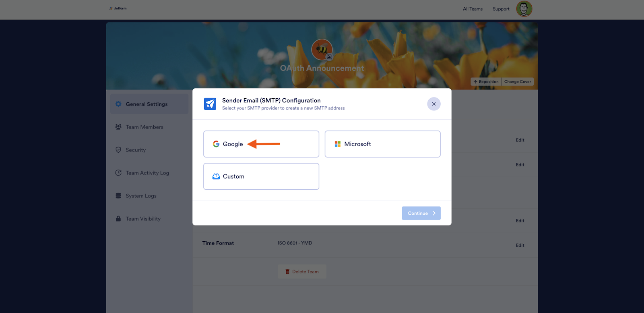Image resolution: width=644 pixels, height=313 pixels.
Task: Click the Delete Team button
Action: point(302,272)
